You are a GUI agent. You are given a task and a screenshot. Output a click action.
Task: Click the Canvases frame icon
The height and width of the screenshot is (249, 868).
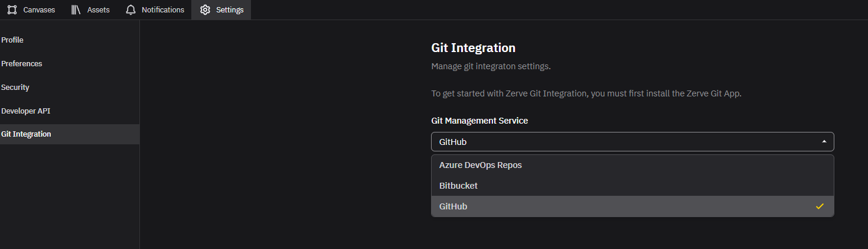pos(12,10)
